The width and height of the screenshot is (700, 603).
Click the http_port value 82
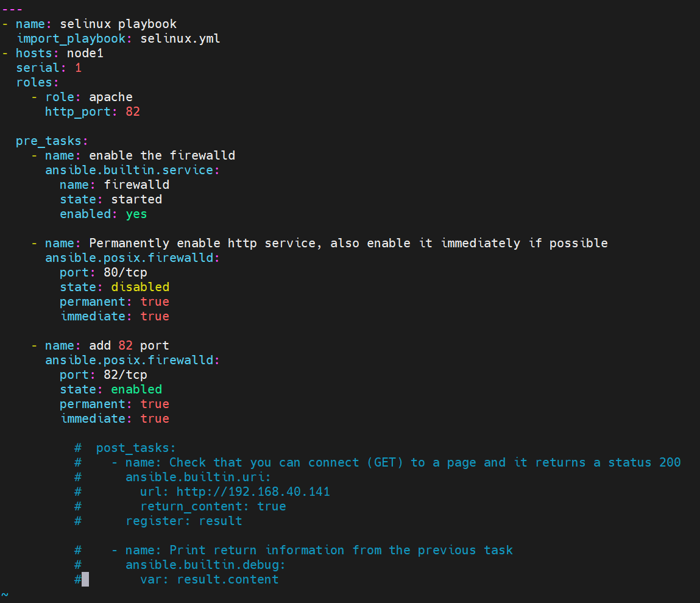pyautogui.click(x=133, y=111)
